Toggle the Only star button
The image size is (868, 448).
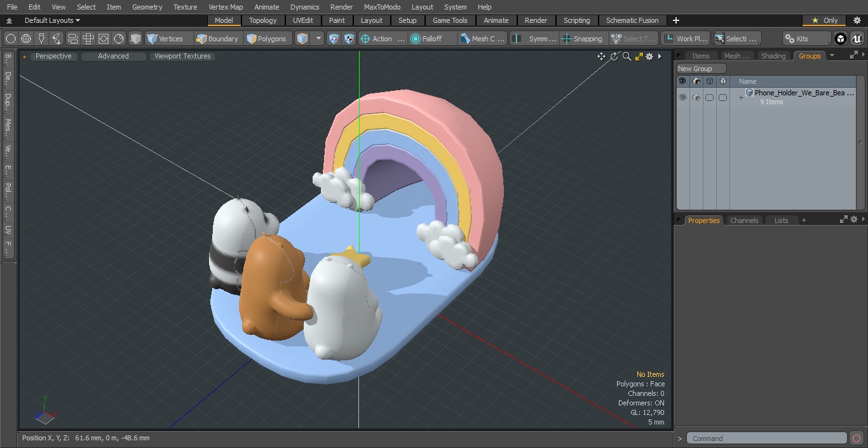pos(824,20)
